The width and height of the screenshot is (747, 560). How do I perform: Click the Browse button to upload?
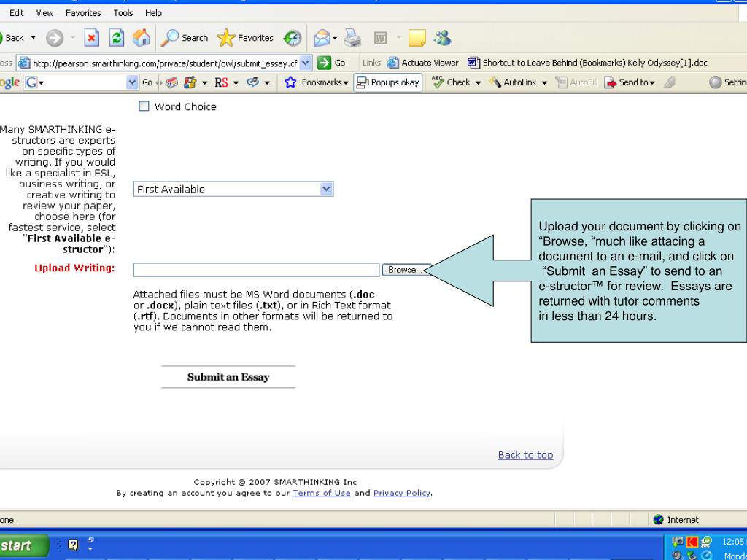coord(406,270)
